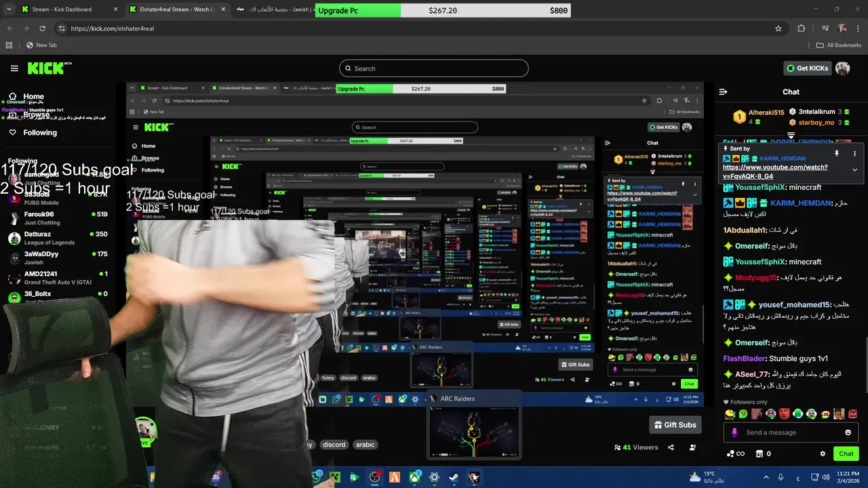Open gifter starboy_mo in leaderboard
Image resolution: width=868 pixels, height=488 pixels.
[816, 123]
